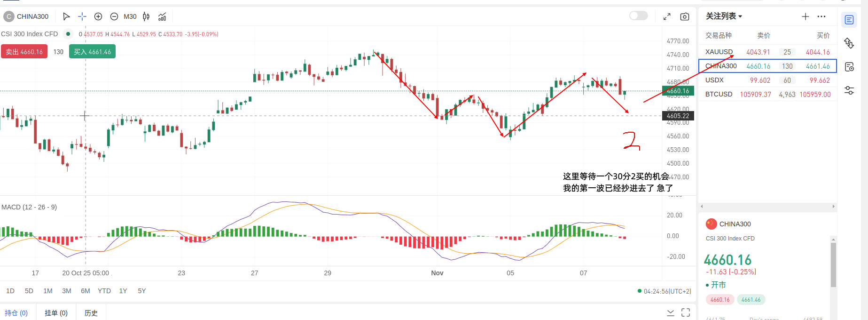Toggle the switch in the chart toolbar

[x=638, y=16]
